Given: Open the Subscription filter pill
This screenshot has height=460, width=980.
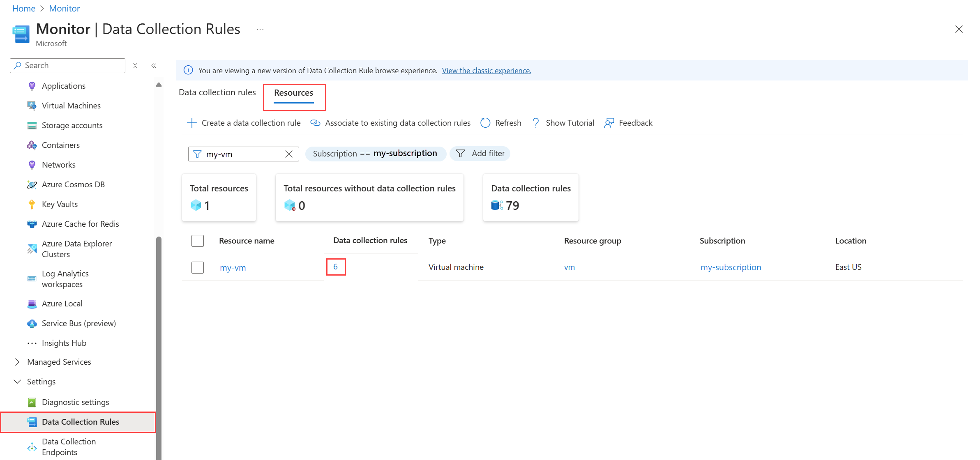Looking at the screenshot, I should (375, 154).
